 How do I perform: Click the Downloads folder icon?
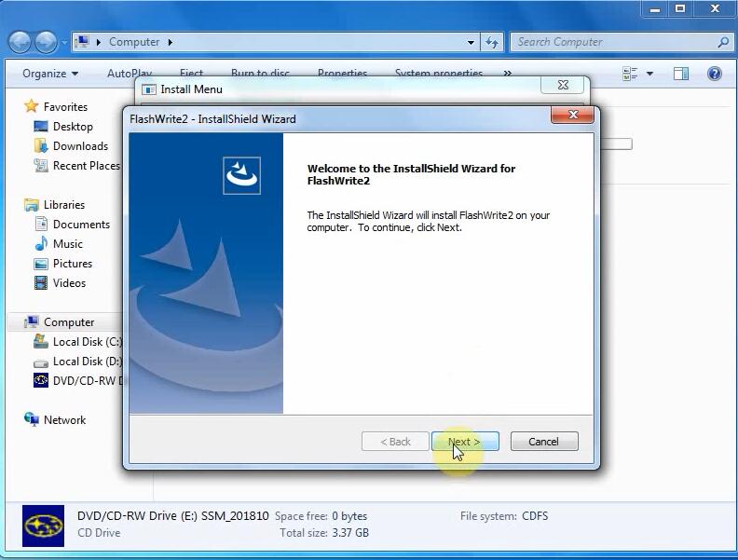tap(41, 146)
